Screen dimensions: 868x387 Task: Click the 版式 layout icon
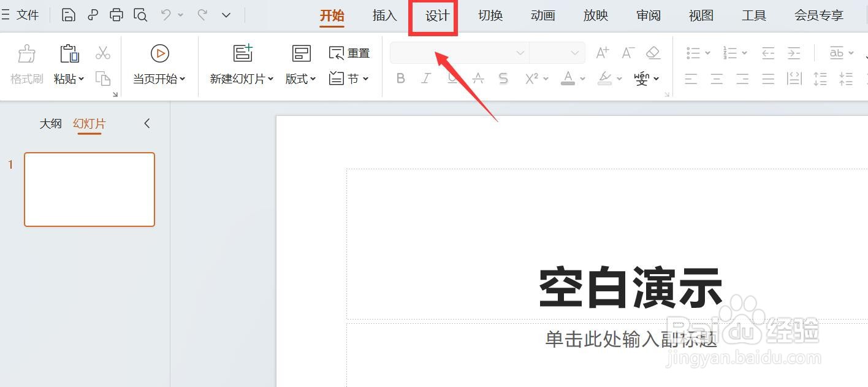coord(301,53)
